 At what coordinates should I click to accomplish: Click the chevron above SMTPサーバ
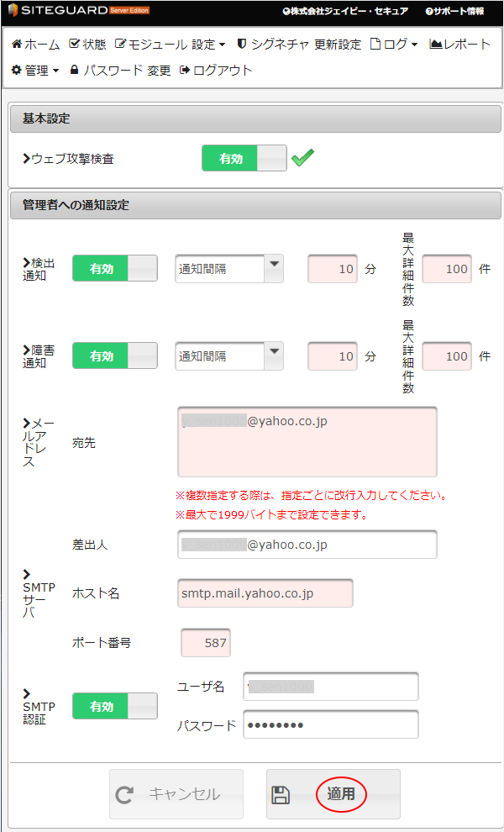coord(27,574)
